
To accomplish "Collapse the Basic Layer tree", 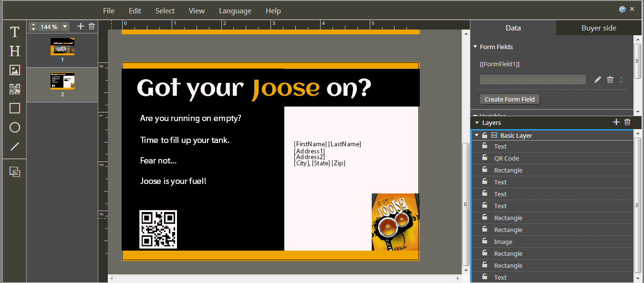I will tap(476, 135).
